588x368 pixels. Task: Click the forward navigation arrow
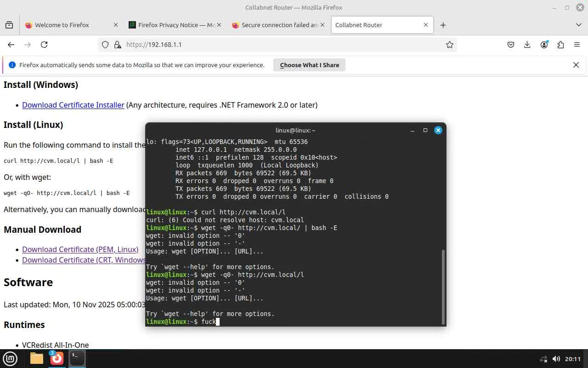[x=28, y=45]
